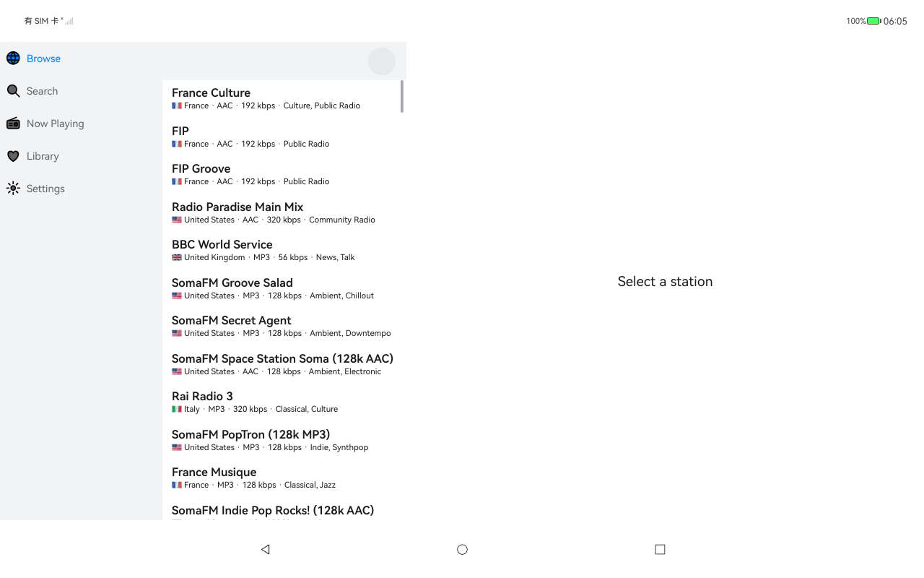Image resolution: width=924 pixels, height=578 pixels.
Task: Open the Library section label
Action: point(43,156)
